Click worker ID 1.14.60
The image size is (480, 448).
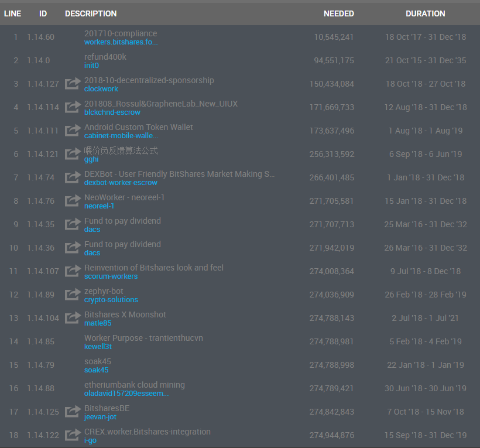(x=41, y=37)
